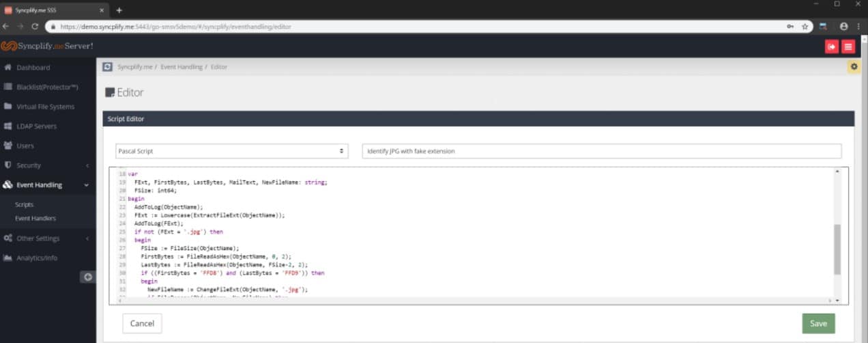Click the Virtual File Systems folder icon
The image size is (868, 343).
(x=8, y=107)
